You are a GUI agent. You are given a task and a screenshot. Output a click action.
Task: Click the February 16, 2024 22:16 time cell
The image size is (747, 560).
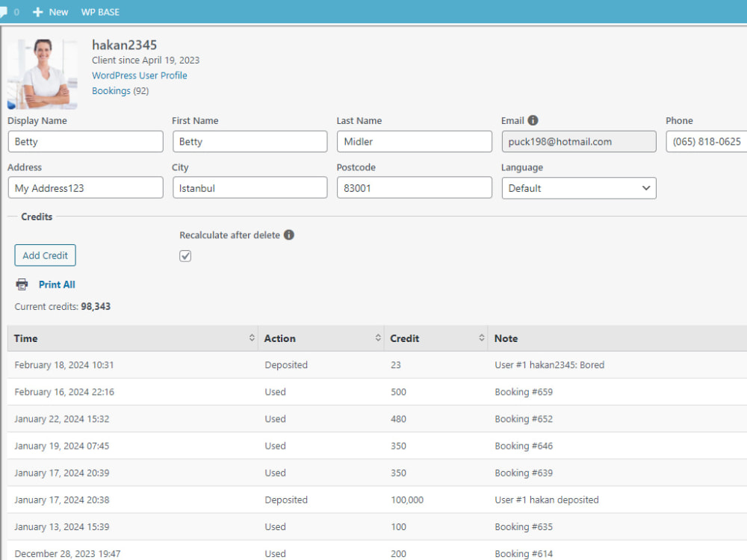point(64,392)
